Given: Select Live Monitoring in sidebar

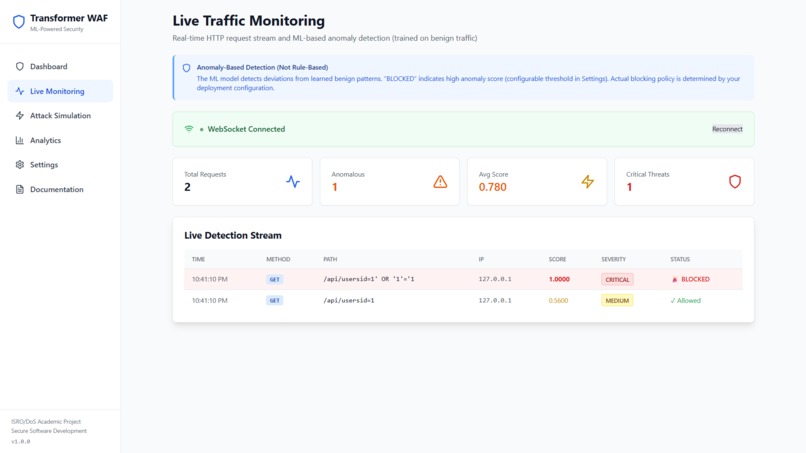Looking at the screenshot, I should [x=60, y=91].
